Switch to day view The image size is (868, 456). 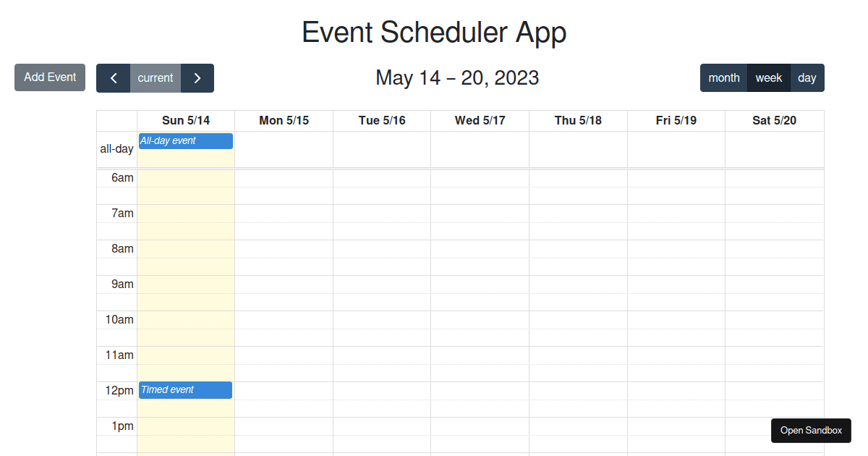coord(807,77)
